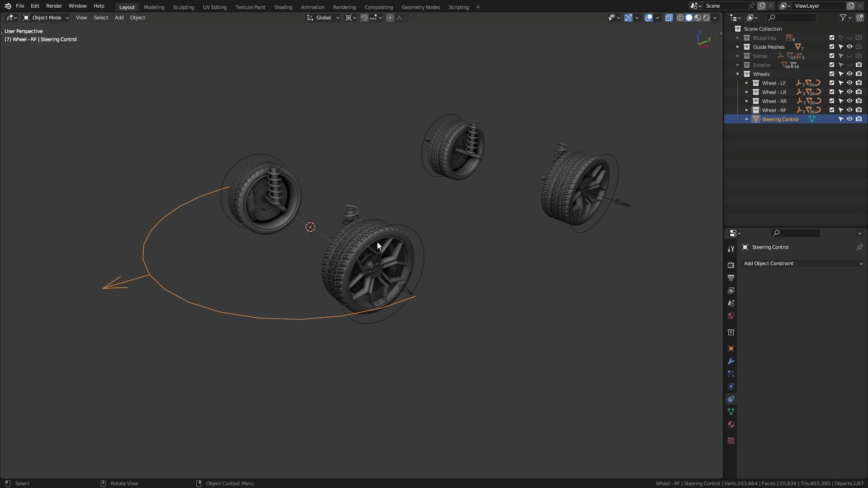The width and height of the screenshot is (868, 488).
Task: Open the pivot point dropdown
Action: (350, 18)
